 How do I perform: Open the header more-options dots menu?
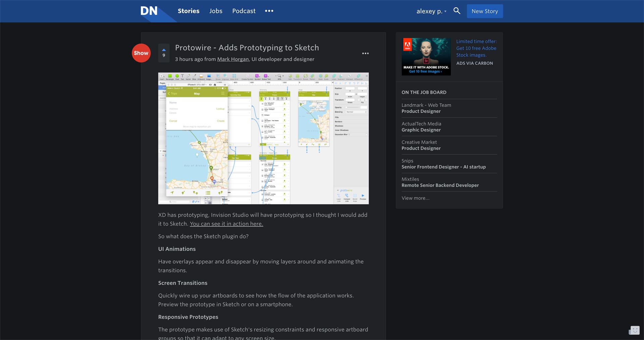(269, 11)
